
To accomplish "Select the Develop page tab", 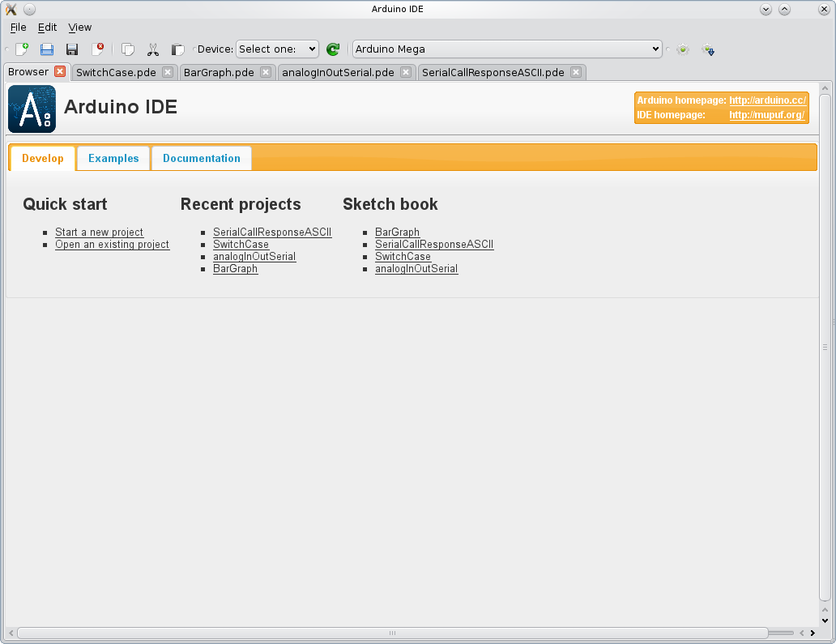I will pyautogui.click(x=43, y=158).
